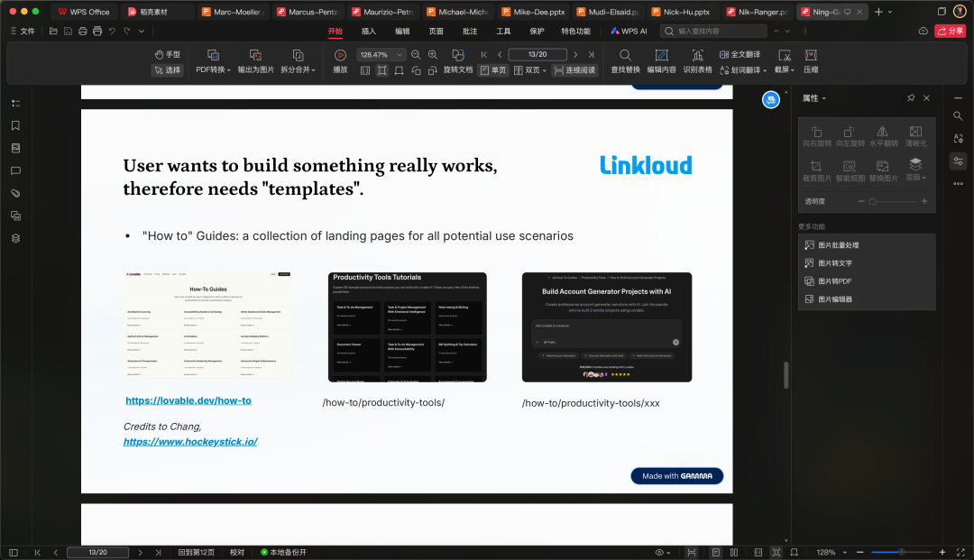The height and width of the screenshot is (560, 974).
Task: Toggle sidebar panel button in status bar
Action: click(x=13, y=552)
